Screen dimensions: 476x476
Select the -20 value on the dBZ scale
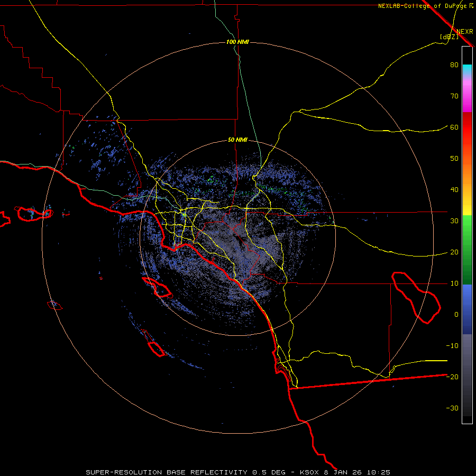point(452,377)
